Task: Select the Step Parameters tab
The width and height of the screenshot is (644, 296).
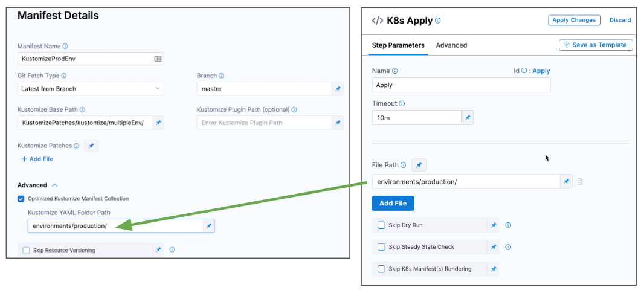Action: (x=398, y=45)
